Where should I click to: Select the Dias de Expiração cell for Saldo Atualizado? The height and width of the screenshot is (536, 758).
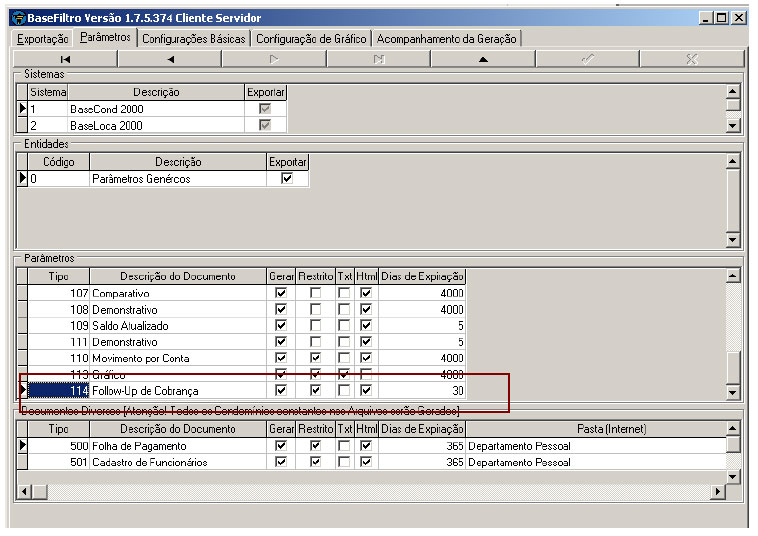coord(422,326)
